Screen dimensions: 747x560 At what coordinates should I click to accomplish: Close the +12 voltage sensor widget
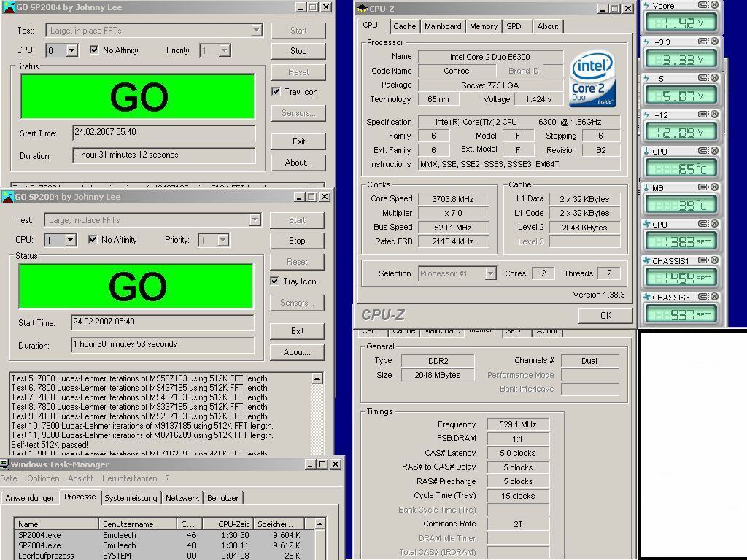pos(714,114)
